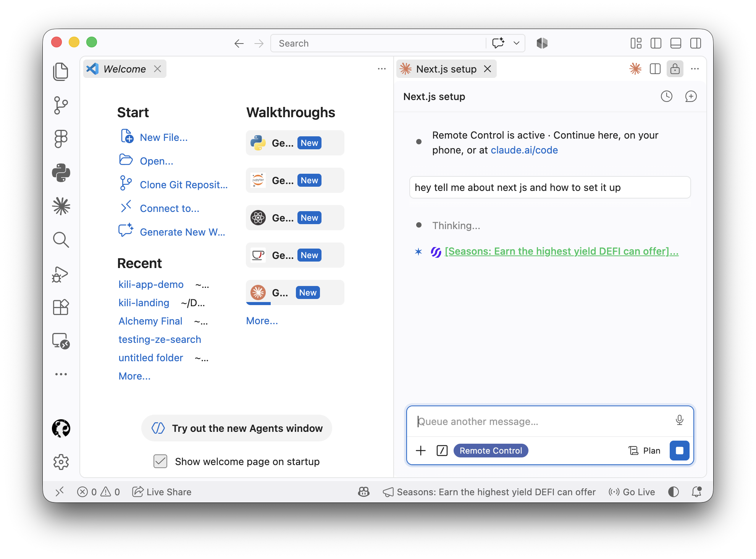Open the Claude Code sidebar icon
756x559 pixels.
point(61,206)
